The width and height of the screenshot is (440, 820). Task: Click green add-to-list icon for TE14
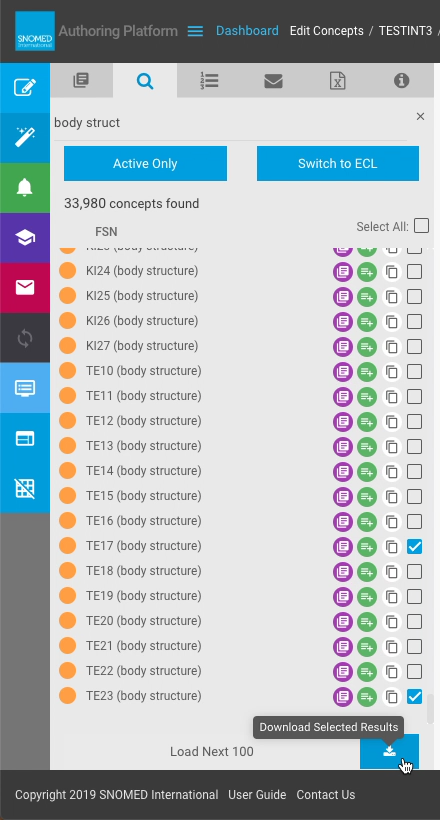coord(367,472)
